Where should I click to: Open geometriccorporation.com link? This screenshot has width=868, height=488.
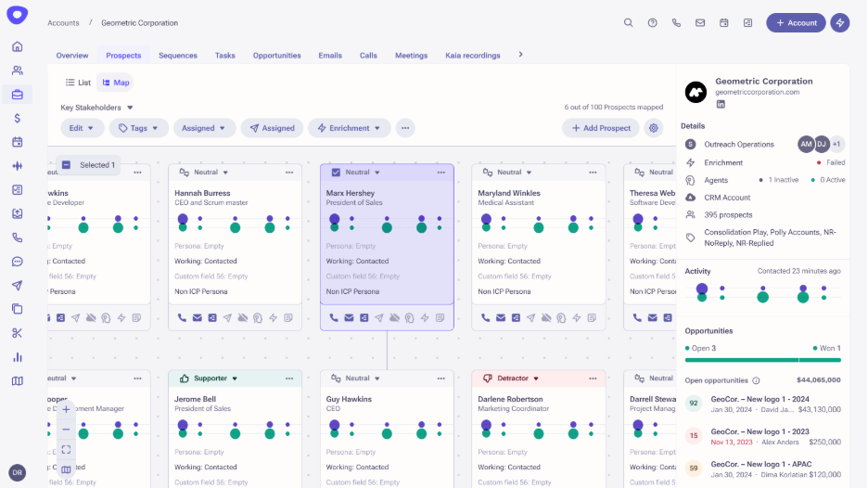pos(757,92)
